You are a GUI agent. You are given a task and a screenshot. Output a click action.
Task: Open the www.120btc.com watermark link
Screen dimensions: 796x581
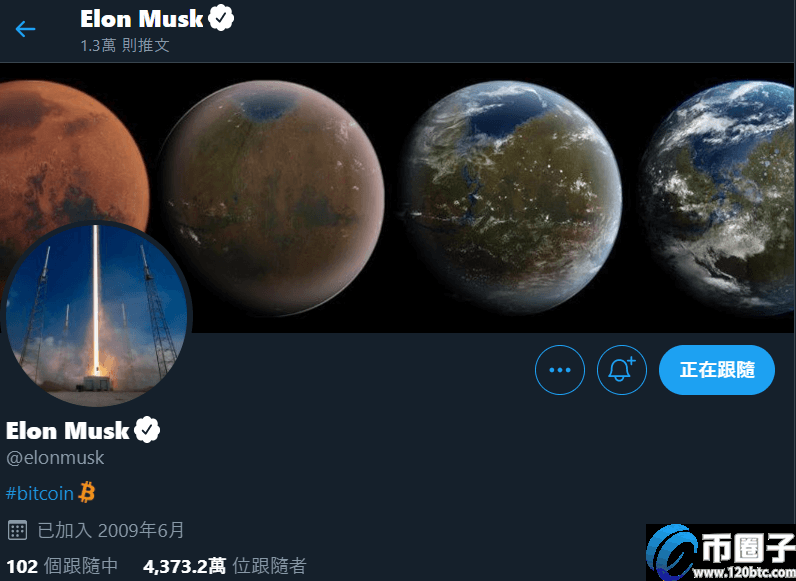[744, 573]
